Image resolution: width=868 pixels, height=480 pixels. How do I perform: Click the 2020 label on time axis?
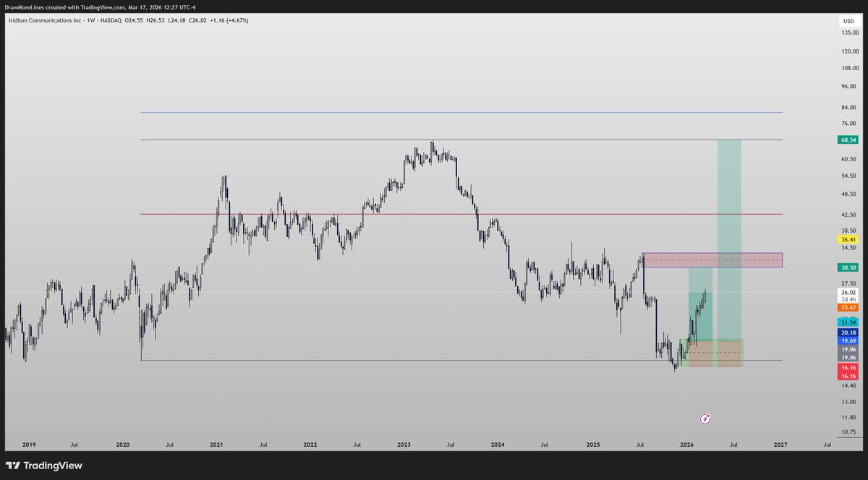click(122, 445)
